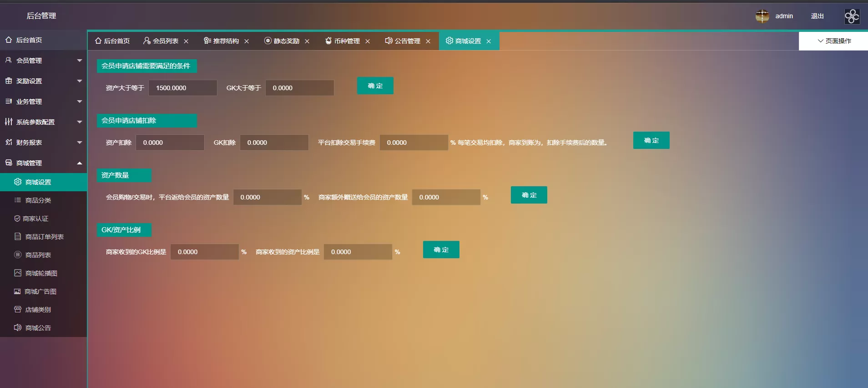Click 确定 in the GK/资产比例 section

pos(441,250)
